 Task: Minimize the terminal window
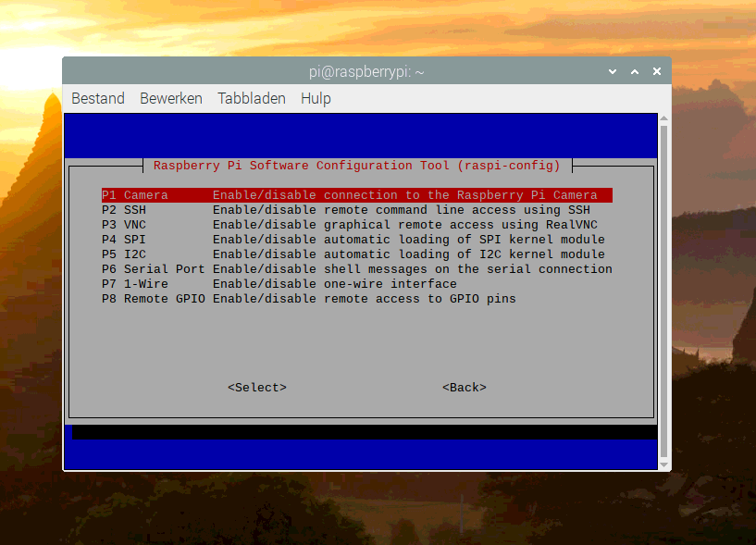[x=613, y=71]
